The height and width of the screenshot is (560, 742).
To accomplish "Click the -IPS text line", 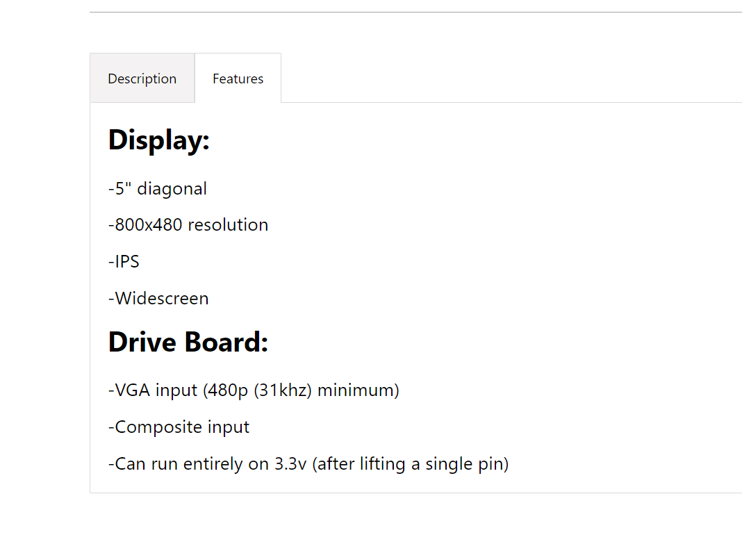I will coord(124,261).
